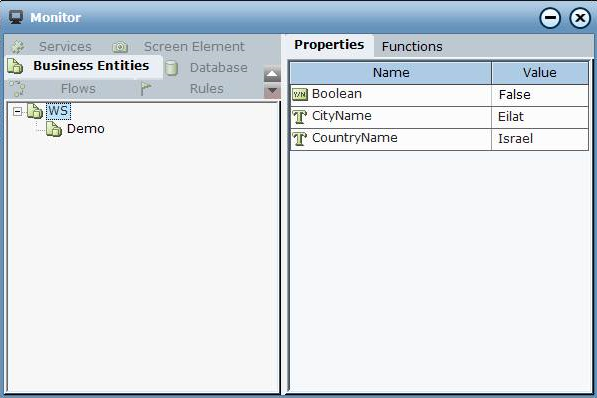This screenshot has width=597, height=398.
Task: Select the Israel value cell
Action: pyautogui.click(x=540, y=139)
